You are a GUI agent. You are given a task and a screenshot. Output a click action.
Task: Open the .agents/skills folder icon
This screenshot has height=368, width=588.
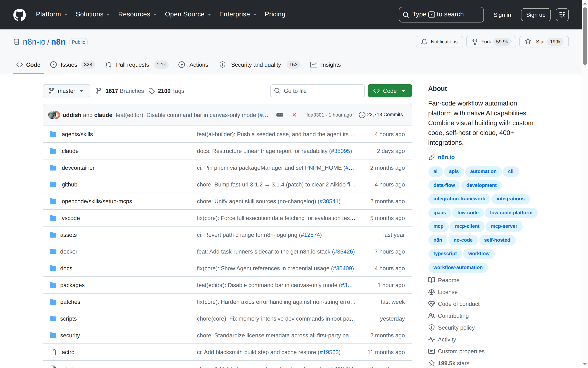[x=53, y=134]
